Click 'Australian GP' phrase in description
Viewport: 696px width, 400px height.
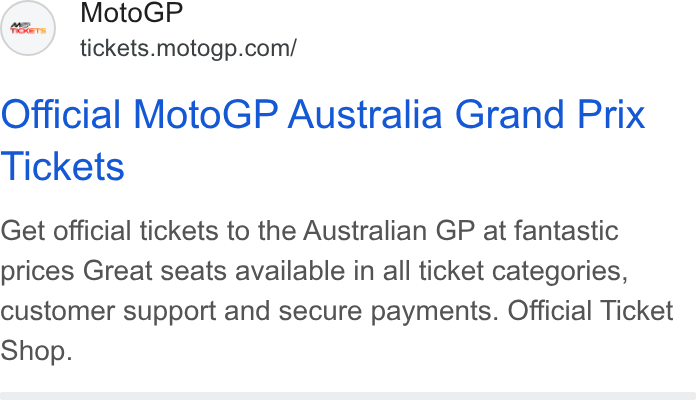click(389, 231)
